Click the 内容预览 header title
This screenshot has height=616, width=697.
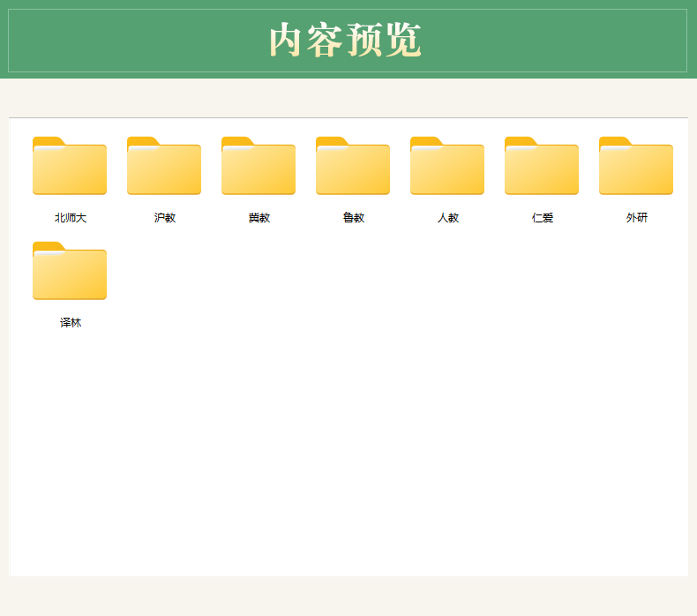[345, 40]
